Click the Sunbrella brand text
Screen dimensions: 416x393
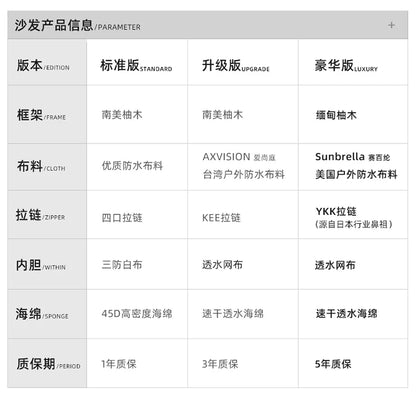tap(340, 157)
